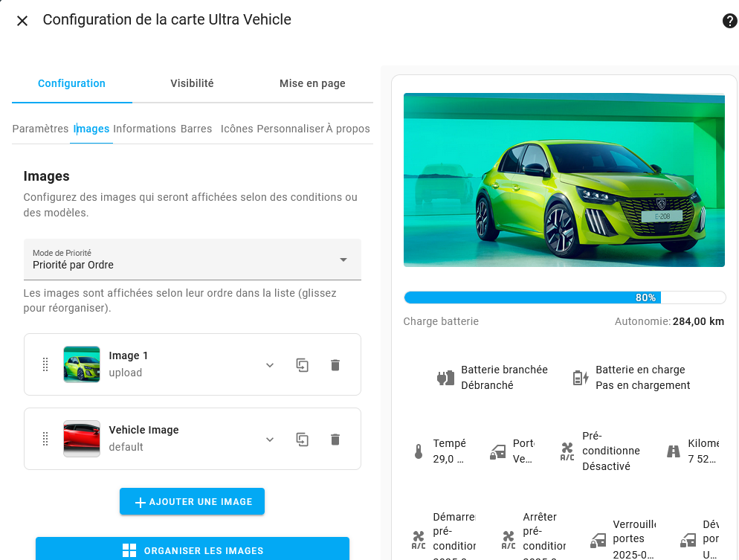Open the À propos sub-tab

[x=348, y=129]
